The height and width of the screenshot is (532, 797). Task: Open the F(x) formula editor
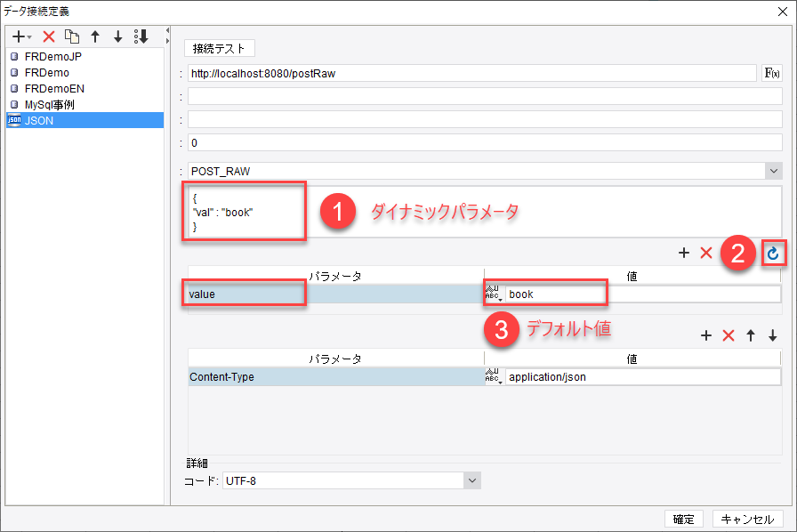click(772, 73)
